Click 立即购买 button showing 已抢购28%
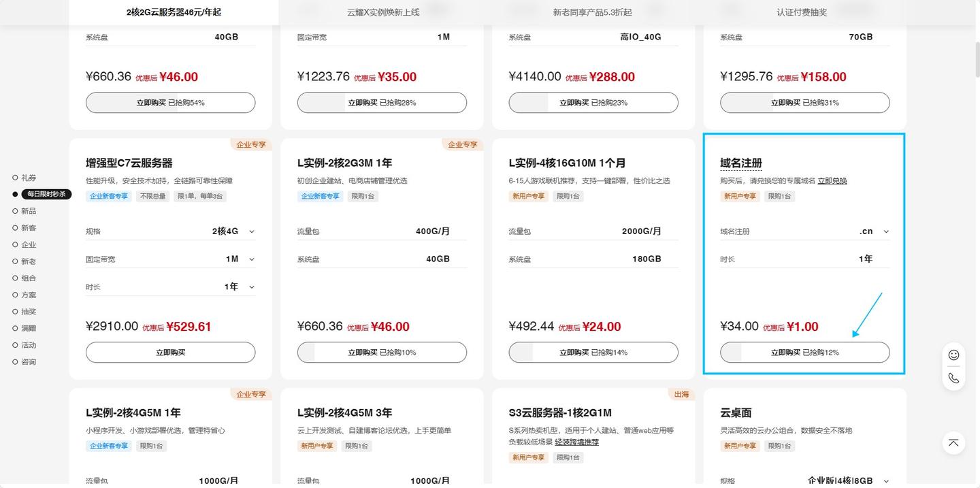This screenshot has width=980, height=488. tap(382, 103)
